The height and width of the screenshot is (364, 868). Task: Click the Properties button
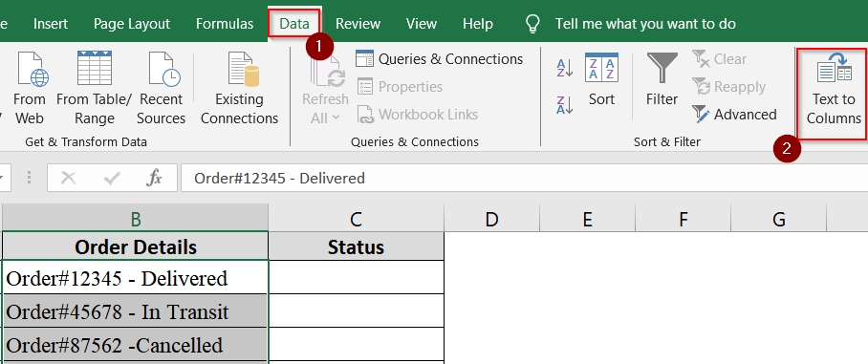[400, 87]
